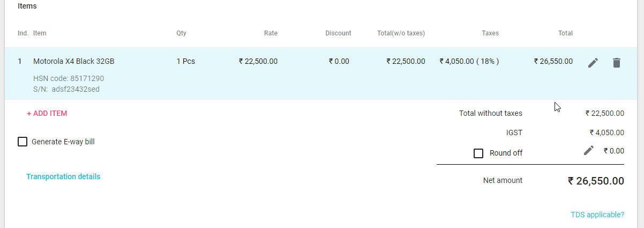The width and height of the screenshot is (644, 228).
Task: Click the 1 Pcs quantity cell
Action: 186,61
